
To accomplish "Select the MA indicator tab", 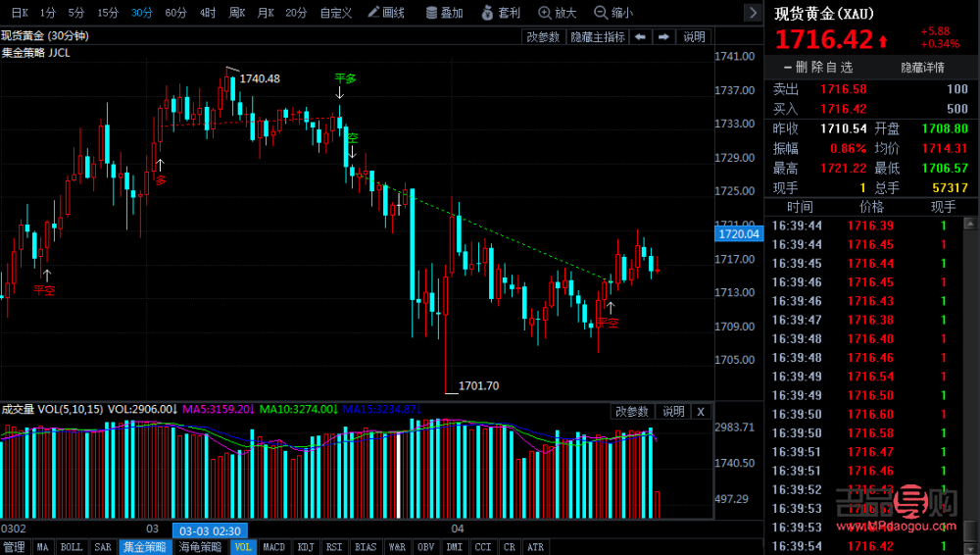I will [42, 547].
